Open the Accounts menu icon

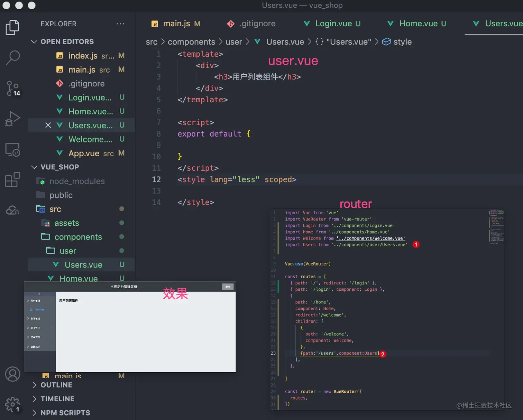point(13,374)
